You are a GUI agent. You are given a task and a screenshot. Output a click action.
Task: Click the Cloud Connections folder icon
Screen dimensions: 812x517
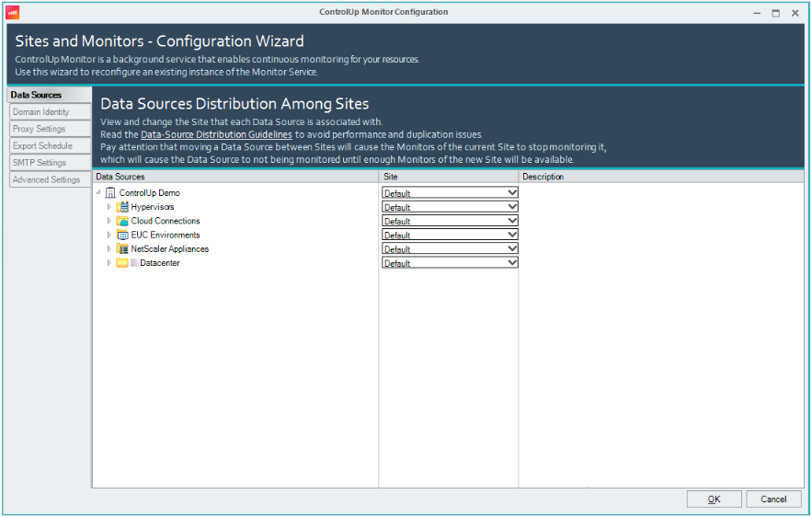122,221
